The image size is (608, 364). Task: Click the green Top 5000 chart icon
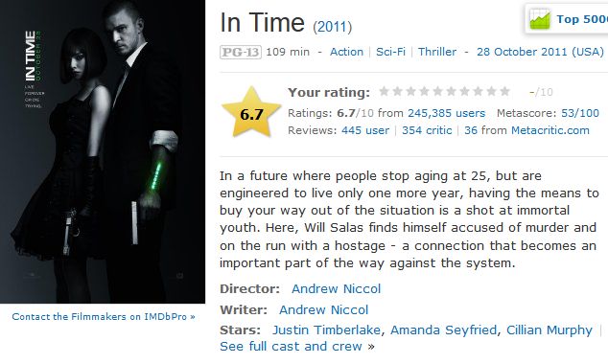pos(540,19)
